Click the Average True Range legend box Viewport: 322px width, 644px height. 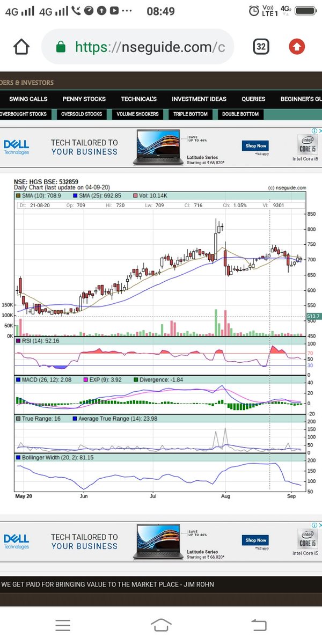[74, 419]
